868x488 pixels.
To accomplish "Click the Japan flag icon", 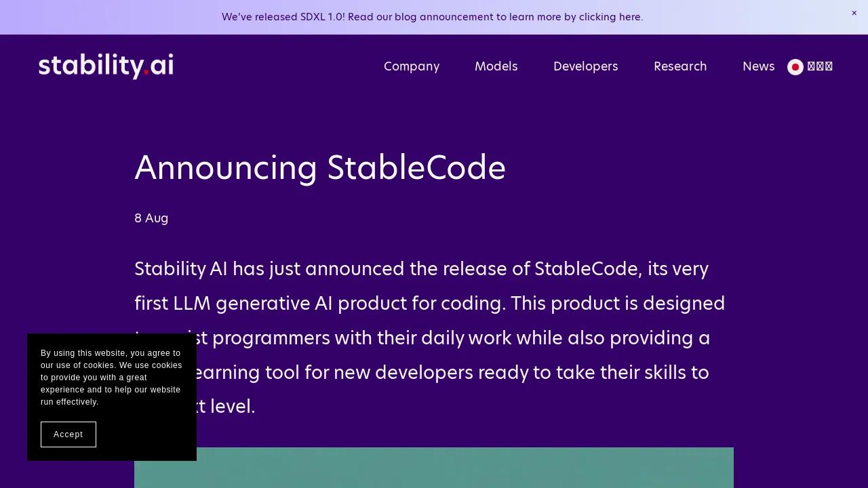I will [x=795, y=66].
